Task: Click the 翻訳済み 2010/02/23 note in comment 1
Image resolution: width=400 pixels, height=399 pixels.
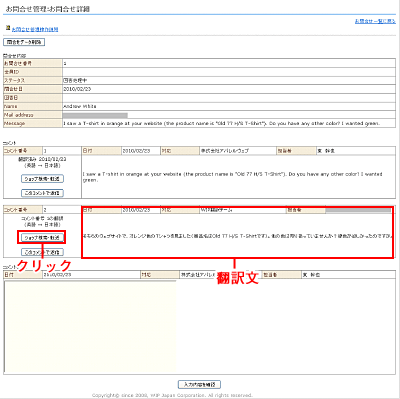Action: pyautogui.click(x=42, y=159)
